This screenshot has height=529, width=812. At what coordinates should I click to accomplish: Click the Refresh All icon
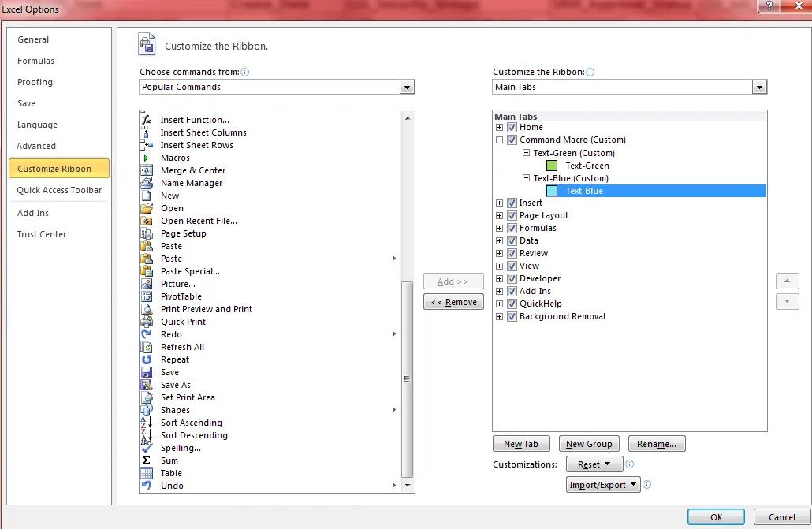[147, 347]
